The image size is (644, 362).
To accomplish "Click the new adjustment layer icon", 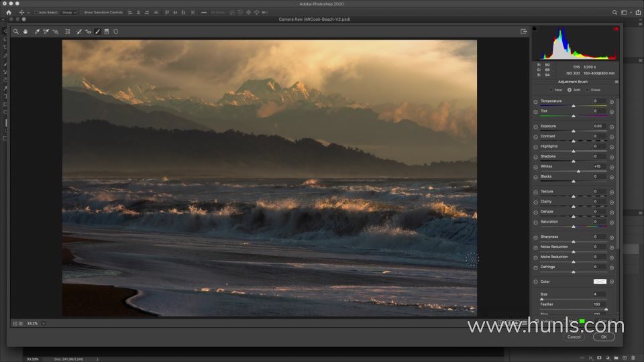I will click(x=608, y=358).
